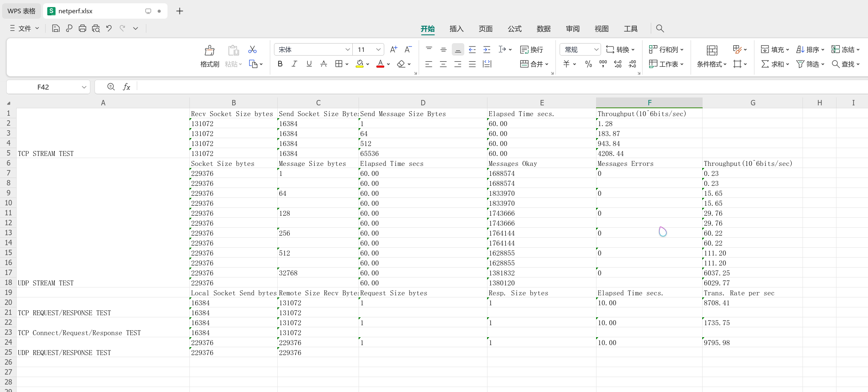Increase decimal places icon
Viewport: 868px width, 392px height.
coord(618,64)
